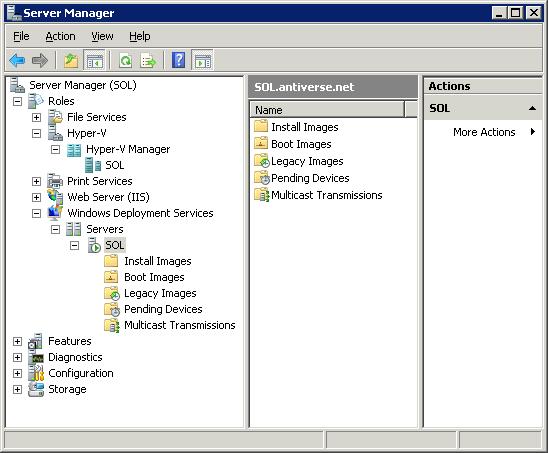Collapse the Roles tree node
Viewport: 548px width, 453px height.
[17, 102]
